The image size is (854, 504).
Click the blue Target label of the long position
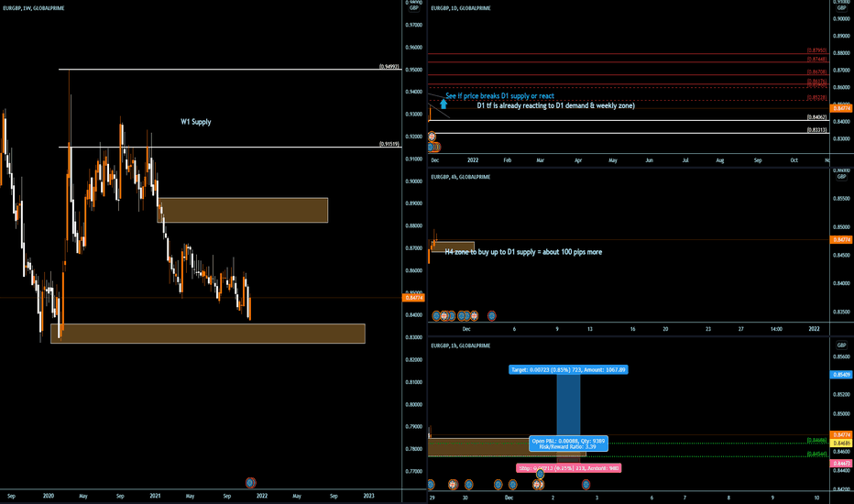(x=568, y=369)
